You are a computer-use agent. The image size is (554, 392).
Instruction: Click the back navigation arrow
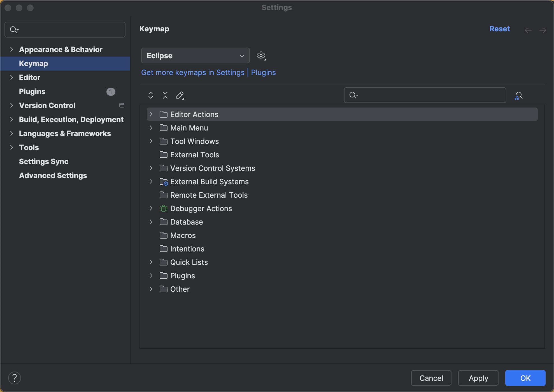click(x=528, y=30)
